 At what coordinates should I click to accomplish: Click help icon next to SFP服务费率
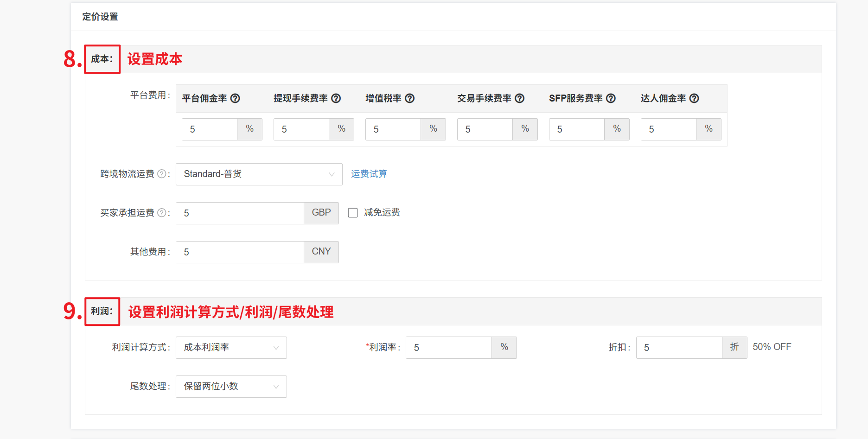point(611,98)
